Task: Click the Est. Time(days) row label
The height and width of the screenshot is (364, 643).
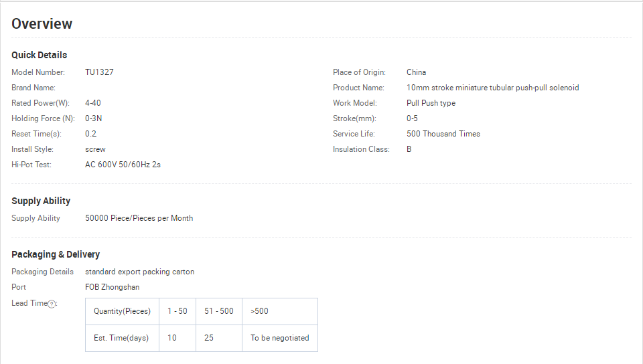Action: (121, 338)
